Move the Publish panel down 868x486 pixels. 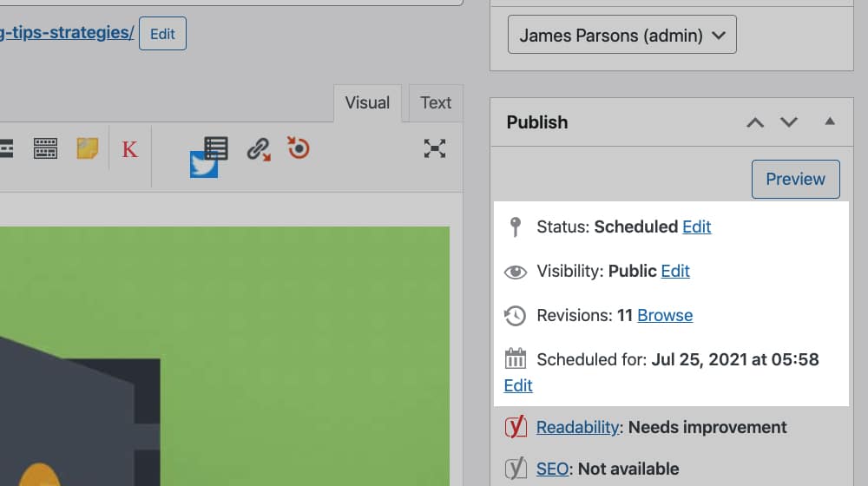(x=788, y=122)
